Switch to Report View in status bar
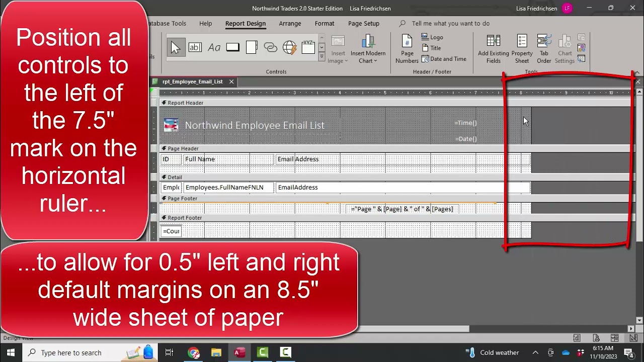Screen dimensions: 644x362 point(577,338)
